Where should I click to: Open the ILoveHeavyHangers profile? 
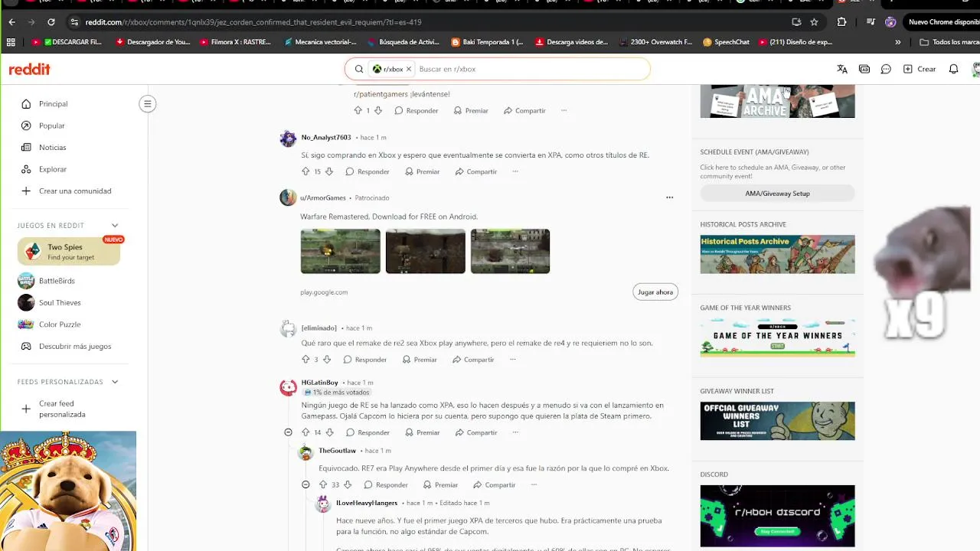pyautogui.click(x=367, y=503)
